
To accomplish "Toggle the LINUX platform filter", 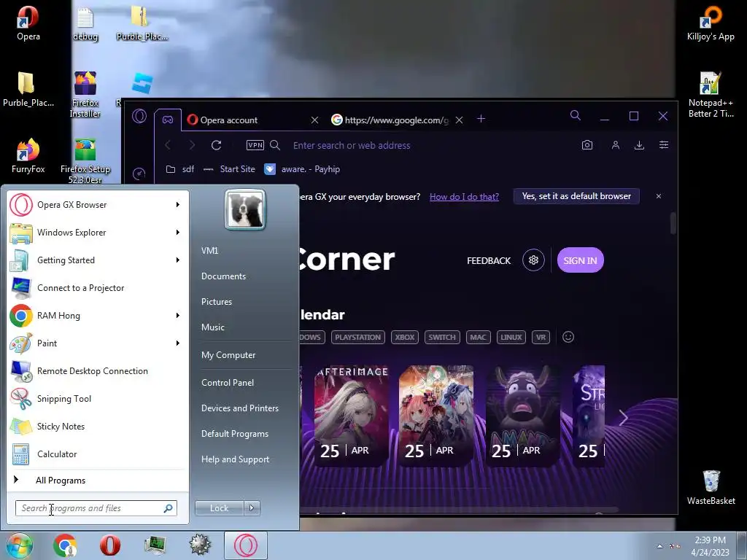I will 511,337.
